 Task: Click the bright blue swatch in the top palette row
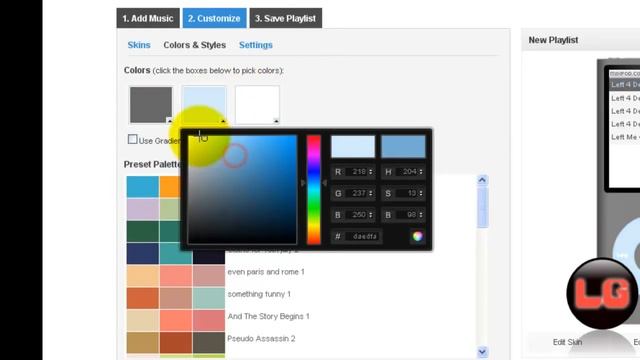pos(142,187)
